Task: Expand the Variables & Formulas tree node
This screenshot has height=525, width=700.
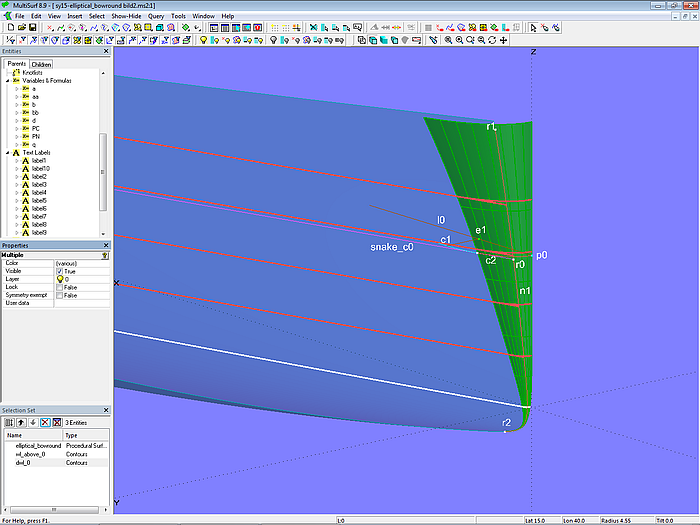Action: (x=8, y=80)
